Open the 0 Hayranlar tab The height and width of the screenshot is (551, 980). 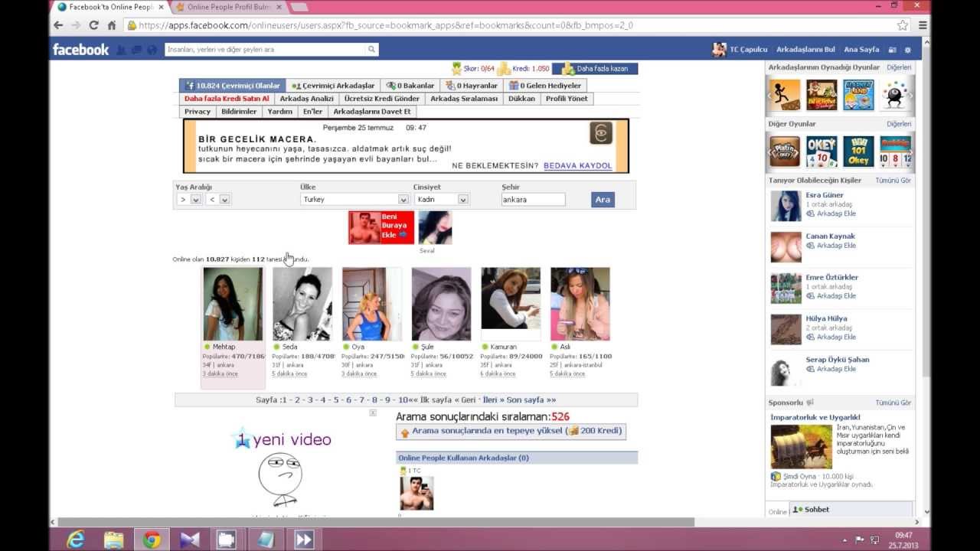point(472,86)
